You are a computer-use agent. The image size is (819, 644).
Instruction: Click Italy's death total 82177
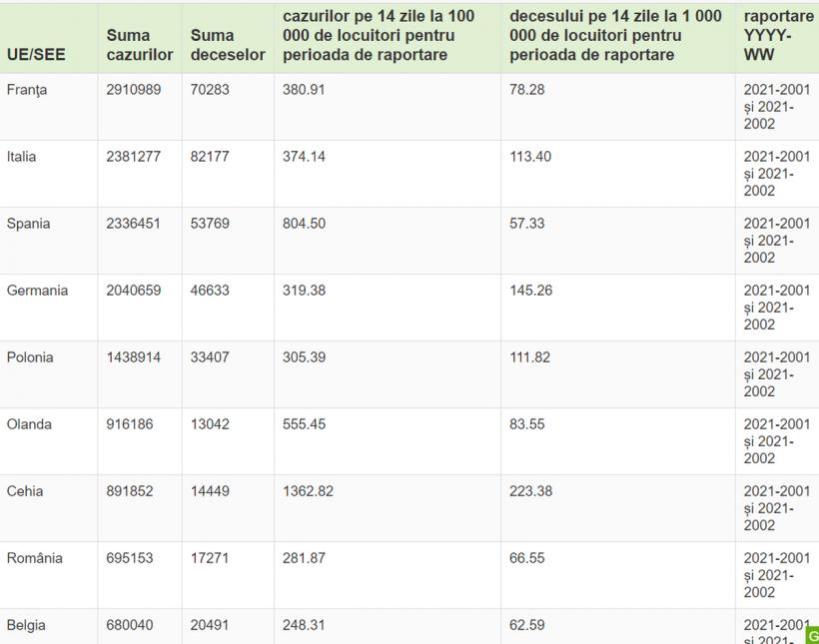[210, 157]
